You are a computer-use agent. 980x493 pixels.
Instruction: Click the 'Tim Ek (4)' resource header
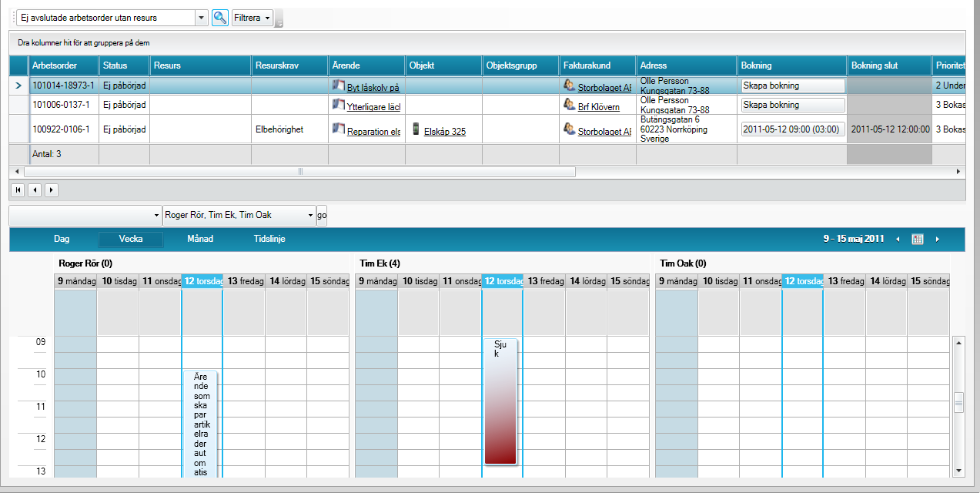coord(378,263)
